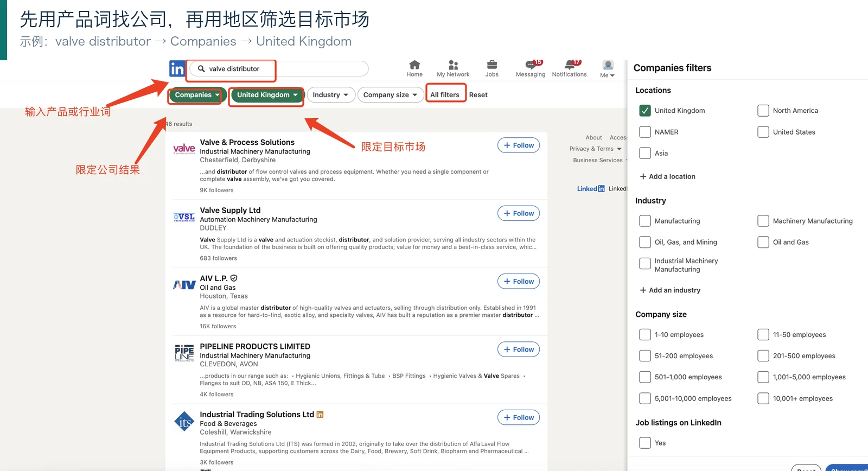Expand the Industry filter dropdown

coord(331,95)
